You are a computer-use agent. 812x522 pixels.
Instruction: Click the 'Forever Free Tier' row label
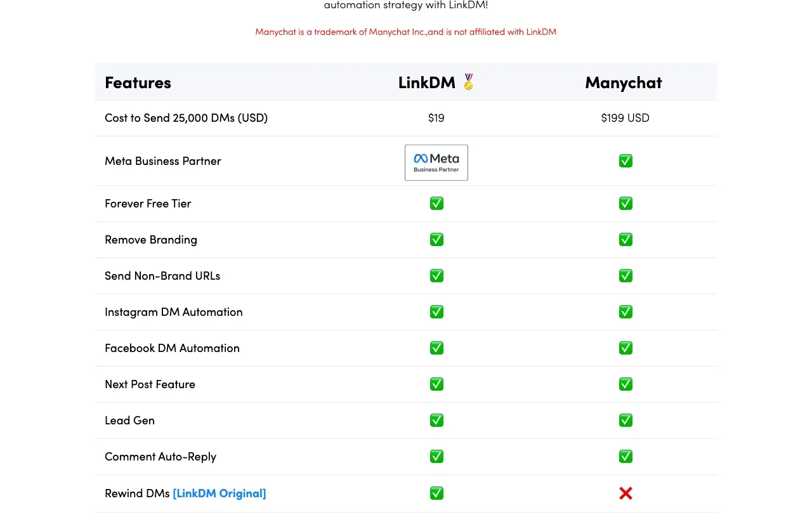coord(148,204)
